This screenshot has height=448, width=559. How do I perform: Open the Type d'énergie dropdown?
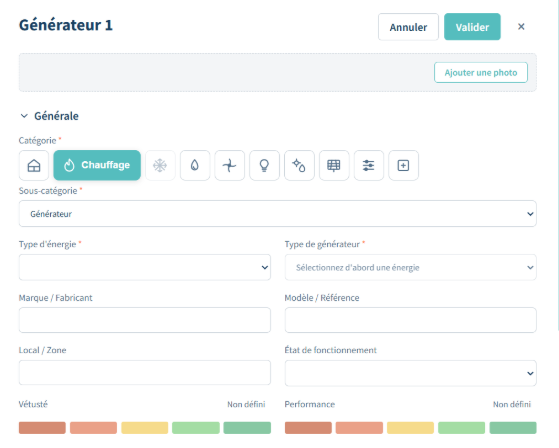pyautogui.click(x=145, y=267)
